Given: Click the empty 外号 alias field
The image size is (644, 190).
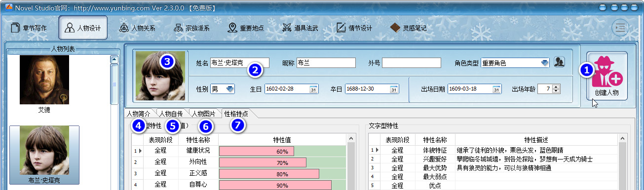Looking at the screenshot, I should point(412,63).
